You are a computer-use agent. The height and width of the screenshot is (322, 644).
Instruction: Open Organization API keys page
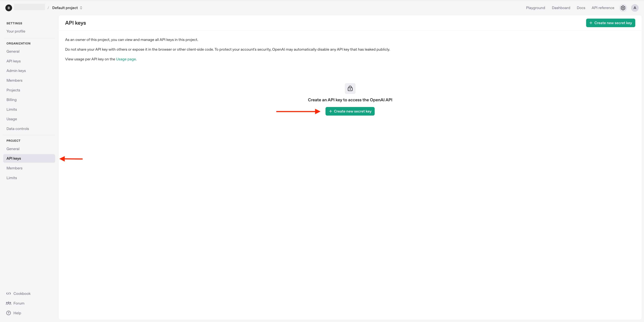click(29, 61)
